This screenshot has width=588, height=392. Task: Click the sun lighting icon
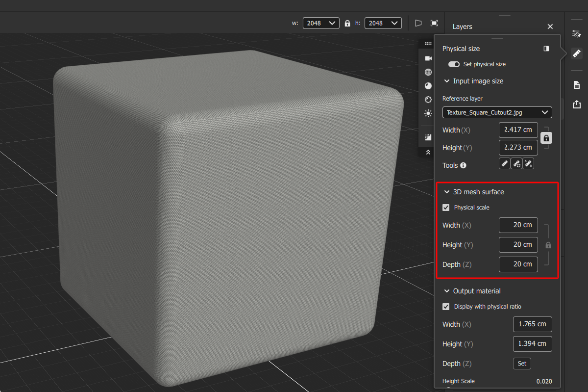pyautogui.click(x=428, y=113)
